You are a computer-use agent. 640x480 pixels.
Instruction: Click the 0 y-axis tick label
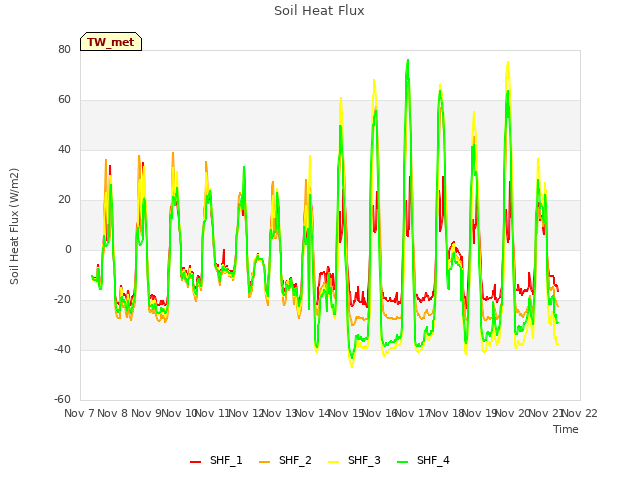(68, 249)
